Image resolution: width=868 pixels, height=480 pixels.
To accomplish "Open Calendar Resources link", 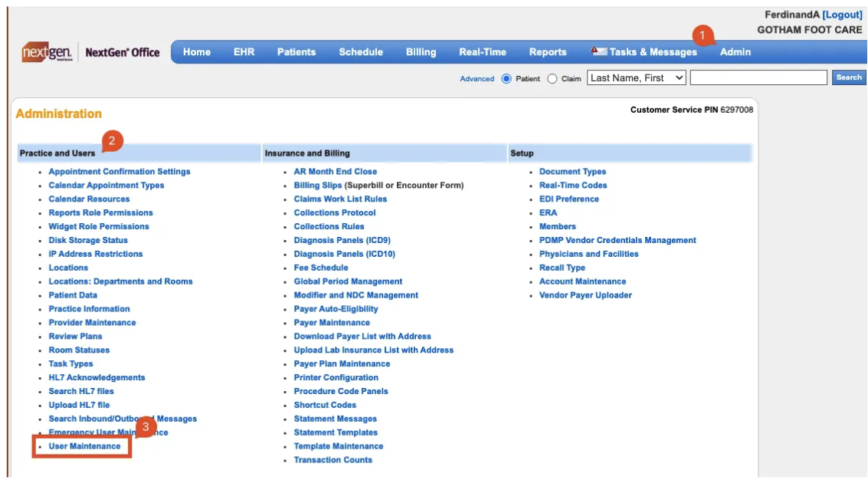I will pos(89,199).
